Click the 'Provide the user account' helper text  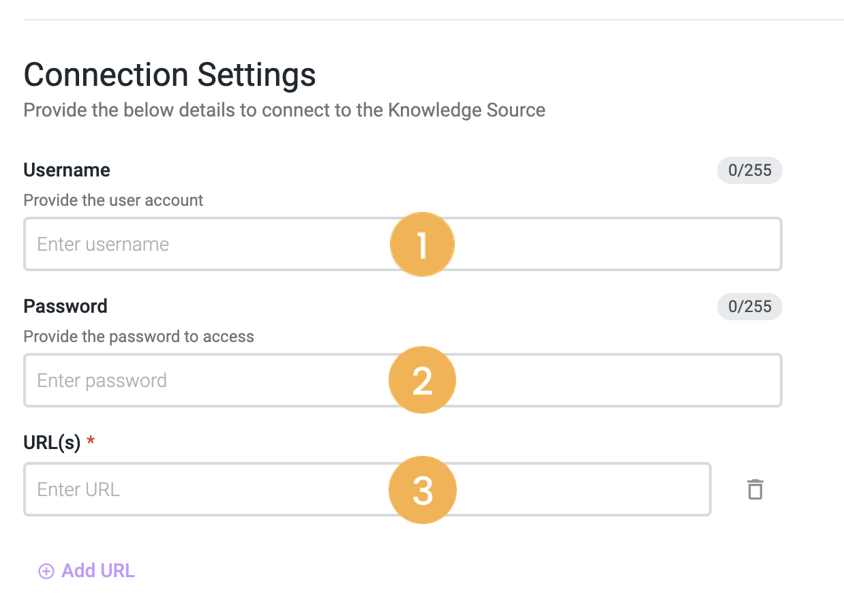click(113, 200)
